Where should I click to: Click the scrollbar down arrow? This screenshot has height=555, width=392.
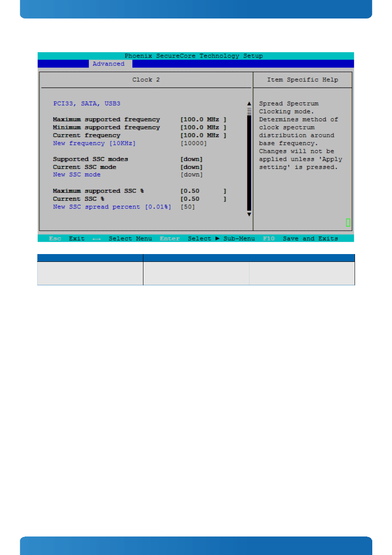249,214
